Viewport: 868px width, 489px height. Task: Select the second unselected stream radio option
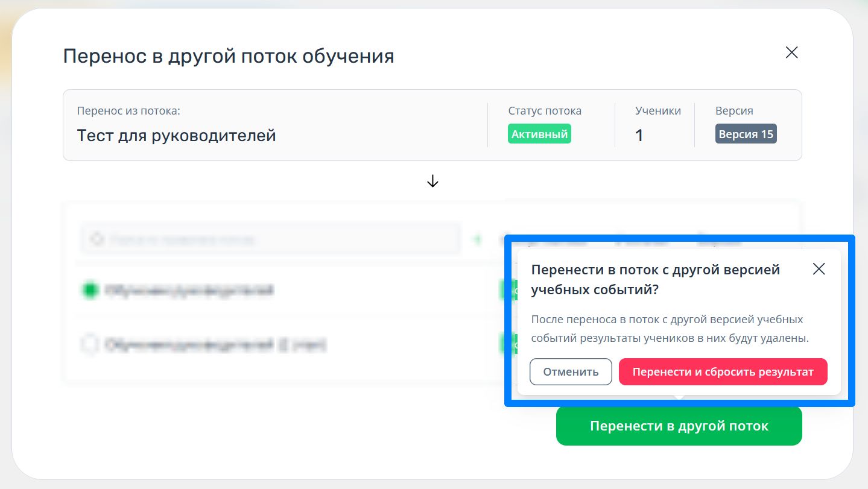click(89, 345)
